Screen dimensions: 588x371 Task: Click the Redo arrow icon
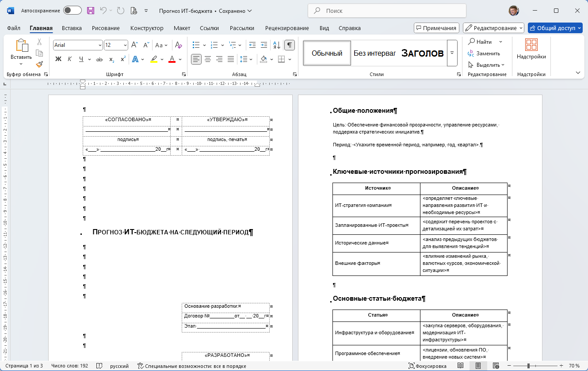tap(120, 11)
